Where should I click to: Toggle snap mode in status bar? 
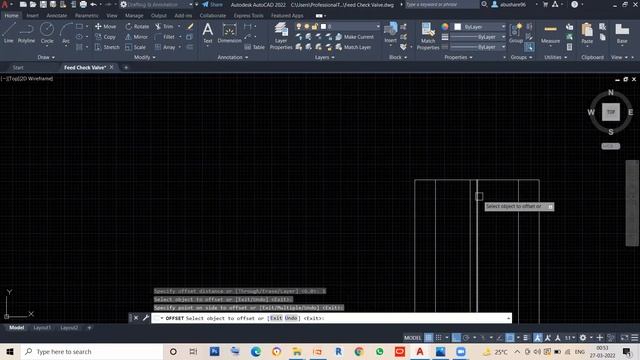coord(438,338)
